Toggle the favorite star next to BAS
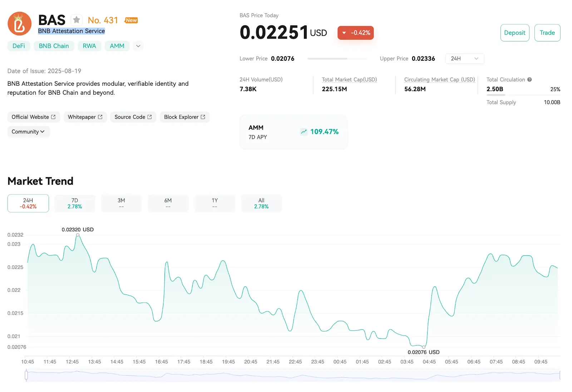Screen dimensions: 572x392 tap(76, 20)
